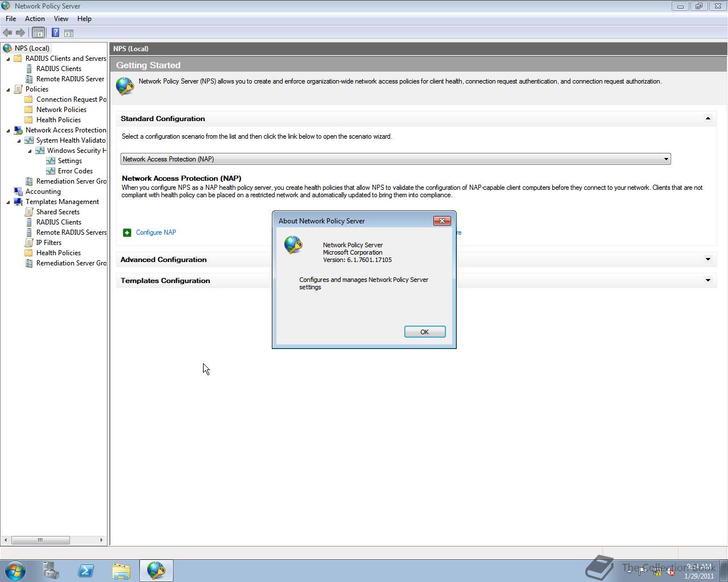Click the IP Filters icon
The image size is (728, 582).
[x=29, y=243]
